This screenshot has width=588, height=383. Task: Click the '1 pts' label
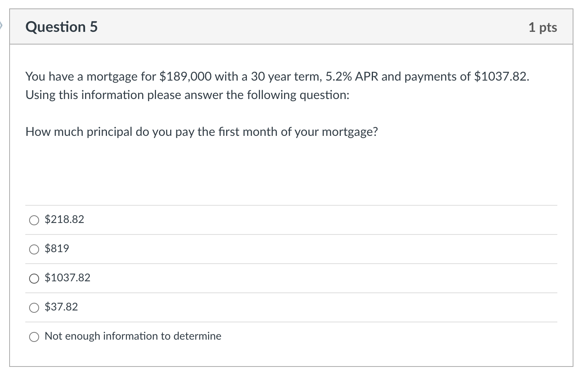(x=543, y=27)
